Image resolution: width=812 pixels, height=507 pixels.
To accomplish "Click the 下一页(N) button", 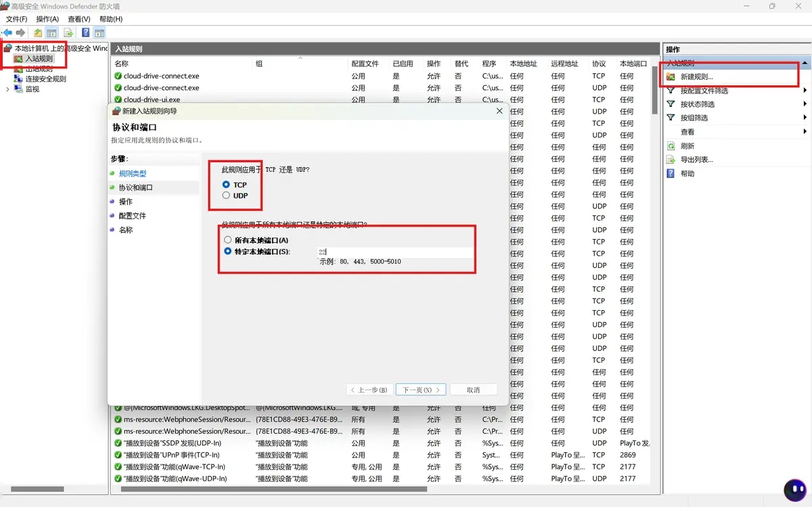I will click(x=421, y=390).
